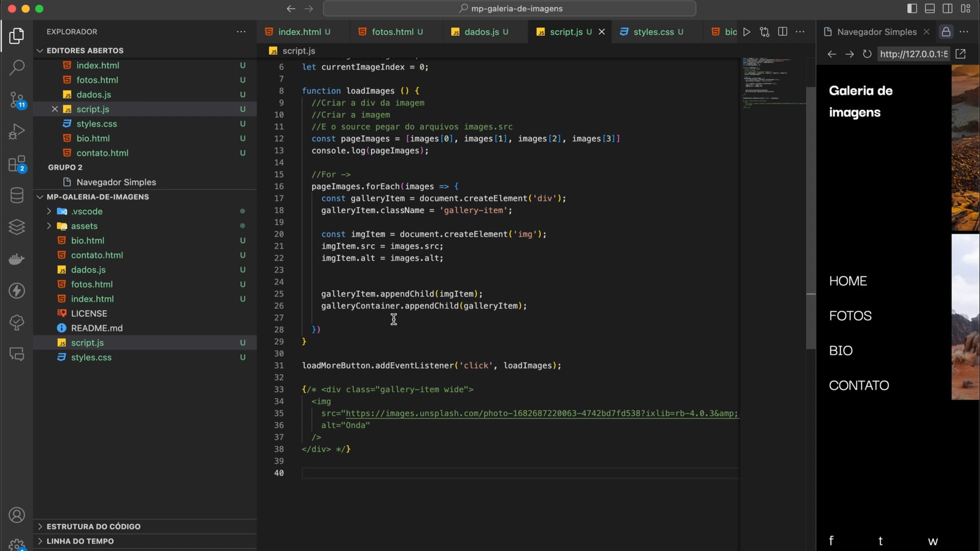Screen dimensions: 980x551
Task: Click the Run play icon in the editor toolbar
Action: pyautogui.click(x=747, y=32)
